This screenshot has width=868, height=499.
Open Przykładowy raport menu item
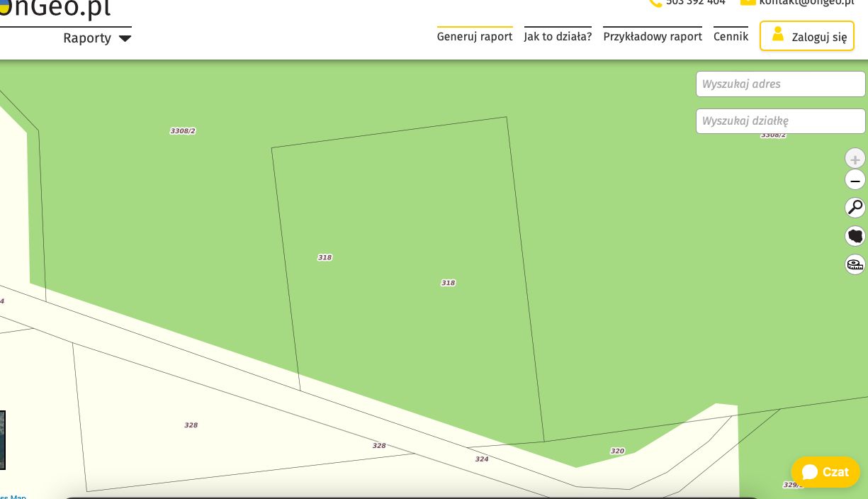point(653,37)
